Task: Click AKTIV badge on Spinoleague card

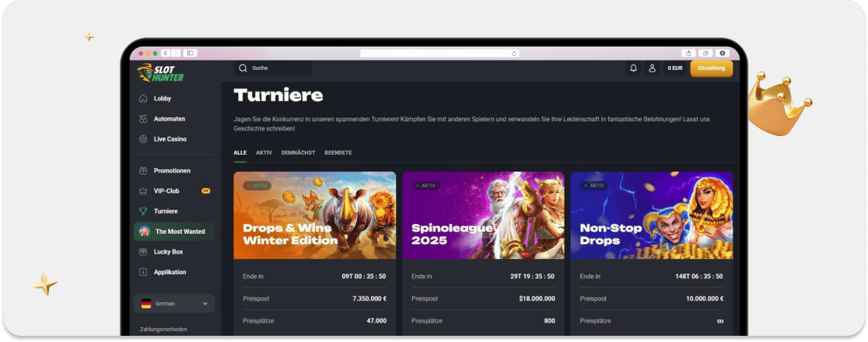Action: click(x=425, y=186)
